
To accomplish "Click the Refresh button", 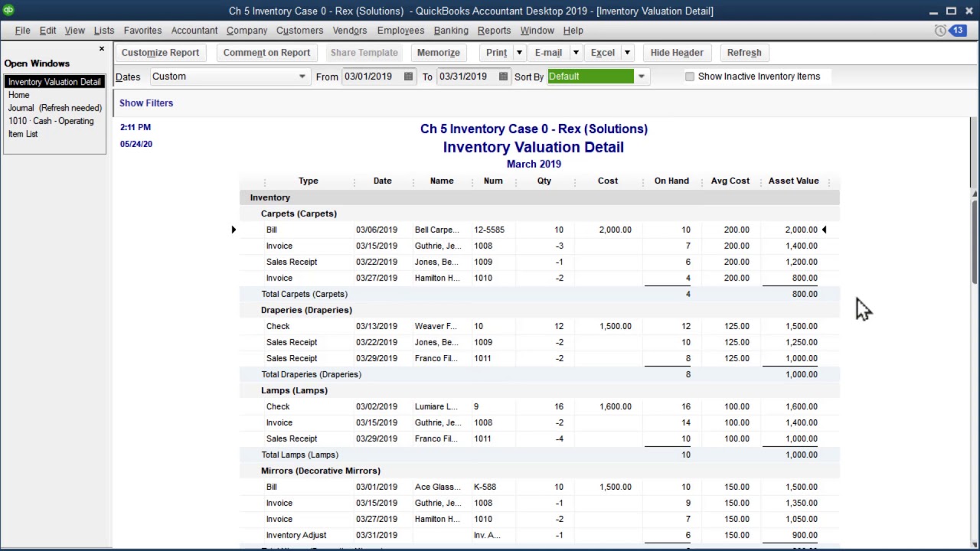I will pyautogui.click(x=744, y=53).
